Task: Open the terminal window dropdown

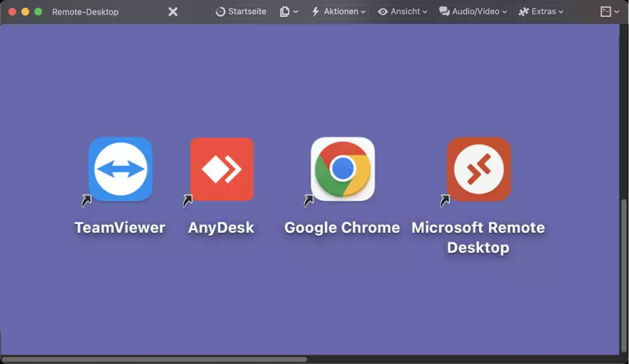Action: click(610, 11)
